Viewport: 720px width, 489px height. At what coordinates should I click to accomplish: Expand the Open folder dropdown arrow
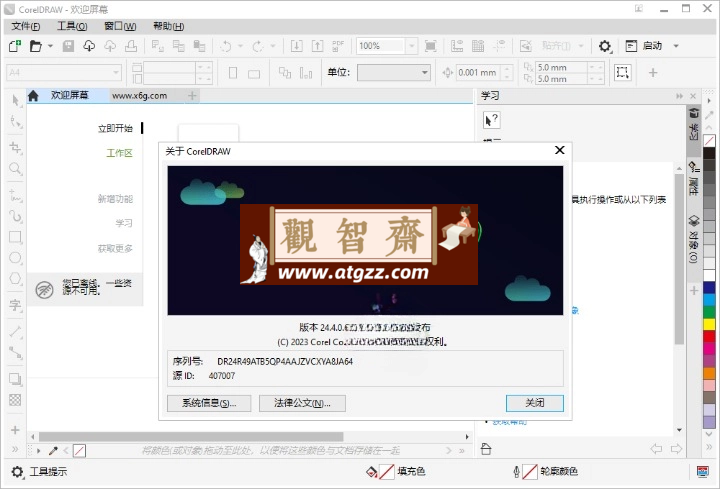tap(50, 46)
